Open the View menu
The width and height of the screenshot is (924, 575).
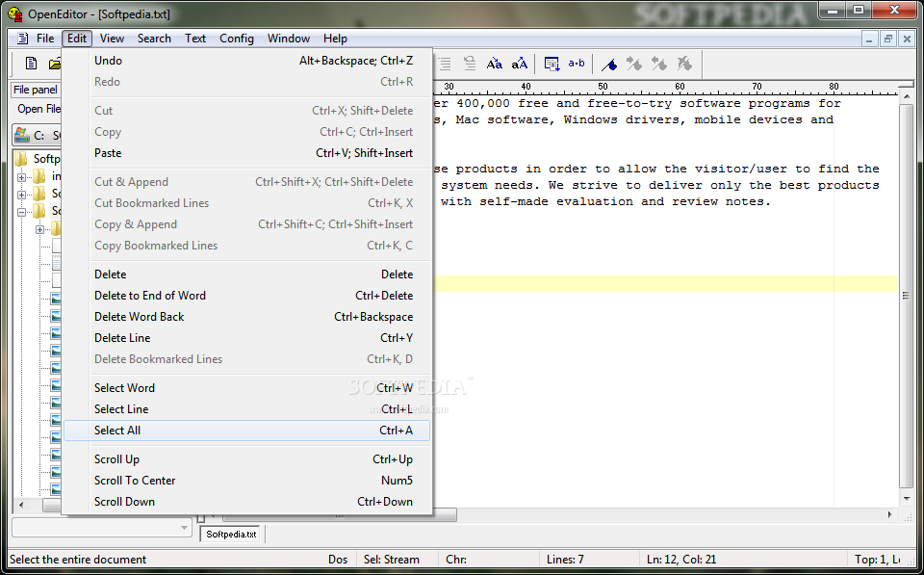(x=112, y=39)
